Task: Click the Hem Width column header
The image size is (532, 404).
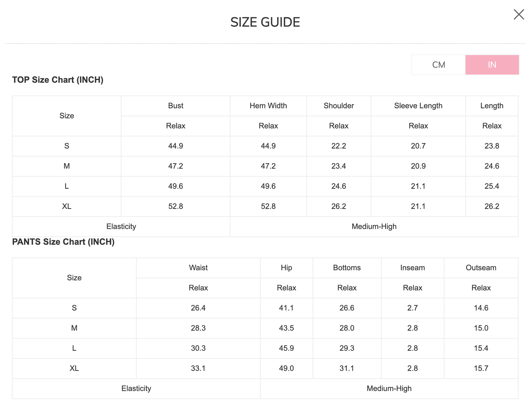Action: [268, 106]
